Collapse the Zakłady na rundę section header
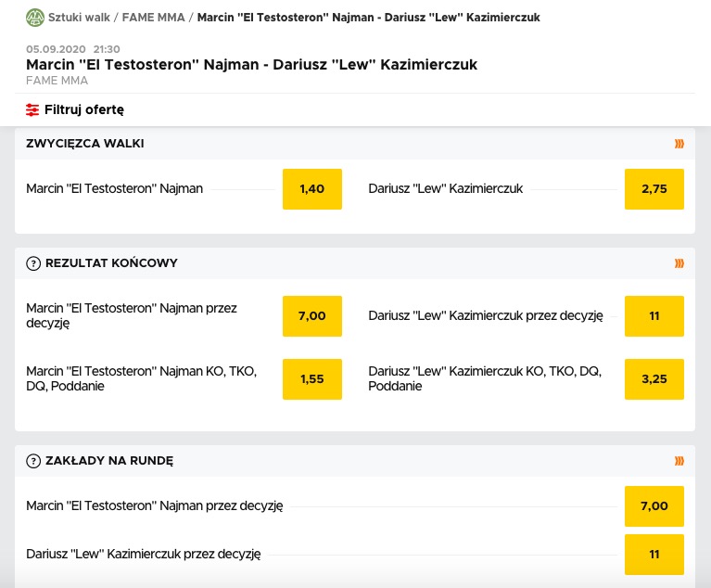Viewport: 711px width, 588px height. pos(355,461)
